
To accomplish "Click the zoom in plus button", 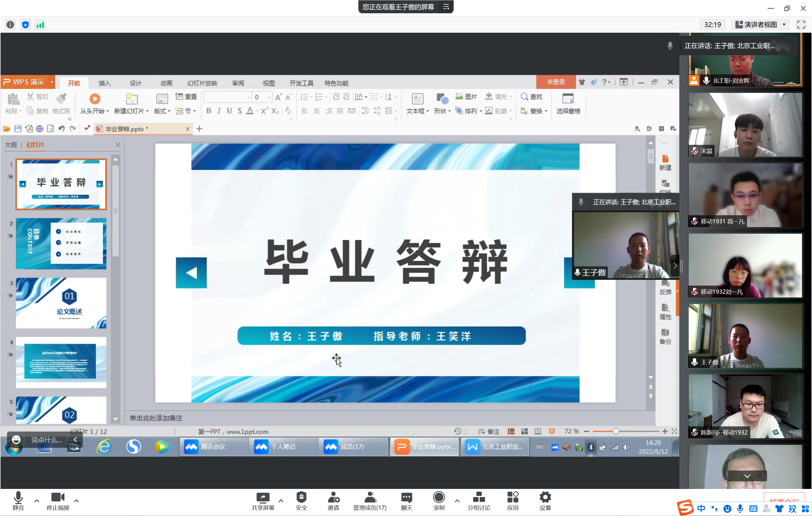I will [665, 431].
